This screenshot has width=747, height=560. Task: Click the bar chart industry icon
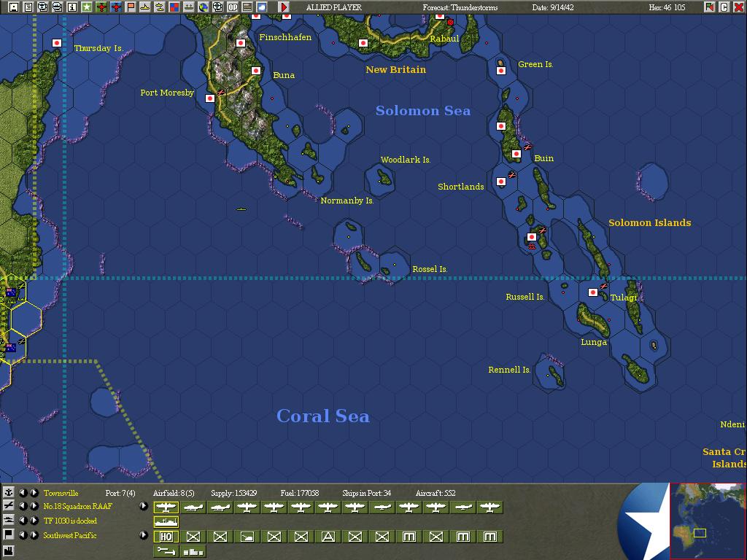193,551
